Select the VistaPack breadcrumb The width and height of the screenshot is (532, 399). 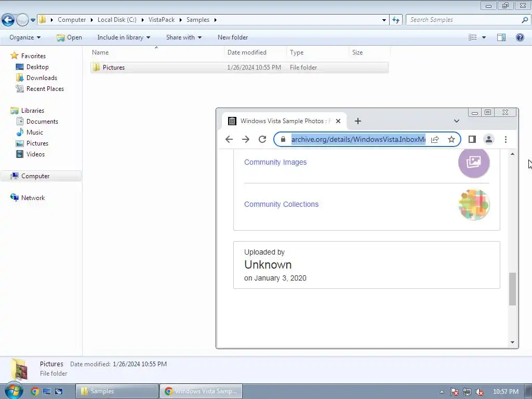162,20
